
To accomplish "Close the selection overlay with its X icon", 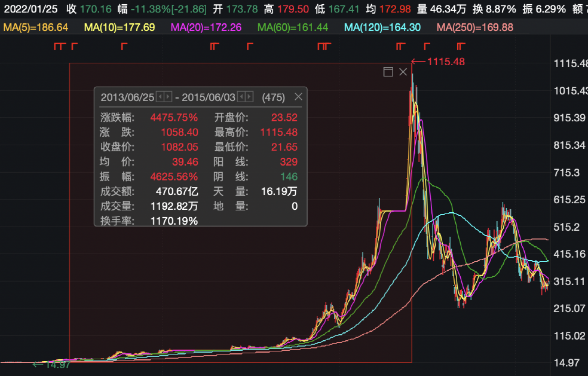I will [x=402, y=72].
